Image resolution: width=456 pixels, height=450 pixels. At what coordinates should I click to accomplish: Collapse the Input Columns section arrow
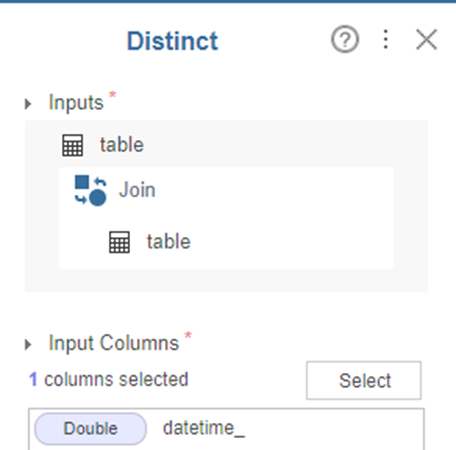click(x=28, y=344)
